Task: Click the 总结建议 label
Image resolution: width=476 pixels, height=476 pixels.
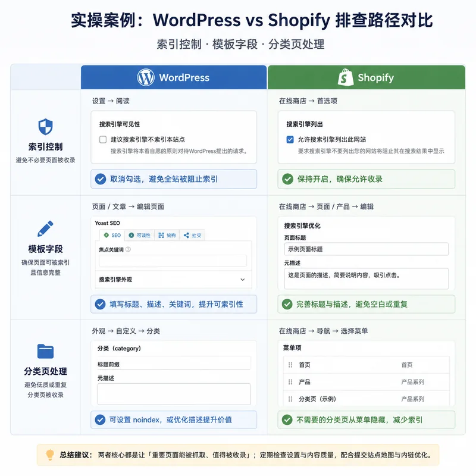Action: click(x=76, y=455)
